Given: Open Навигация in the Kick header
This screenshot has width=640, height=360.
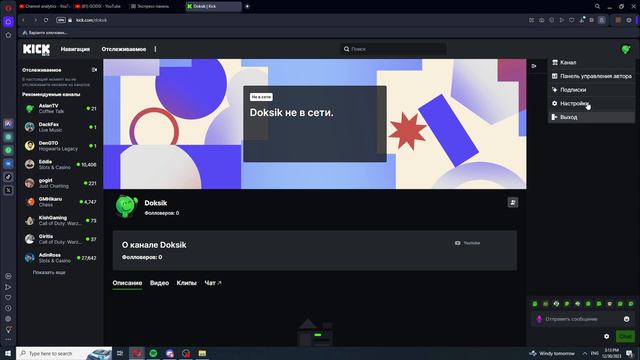Looking at the screenshot, I should (x=75, y=49).
